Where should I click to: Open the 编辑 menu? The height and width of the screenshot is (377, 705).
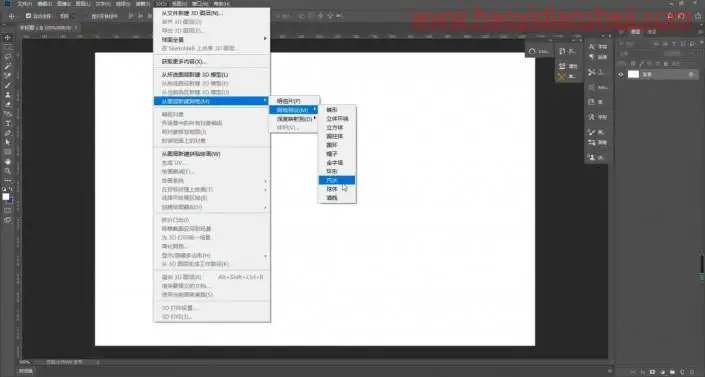(x=44, y=4)
